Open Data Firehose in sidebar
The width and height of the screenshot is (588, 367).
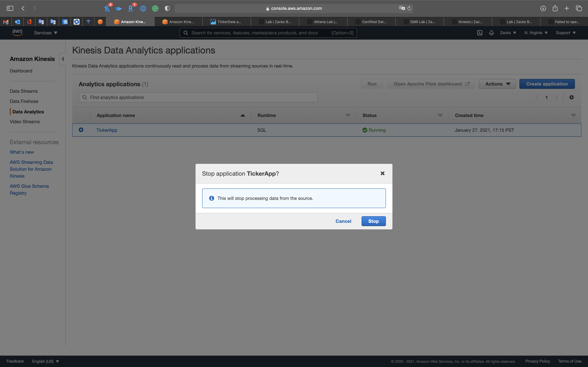(24, 101)
